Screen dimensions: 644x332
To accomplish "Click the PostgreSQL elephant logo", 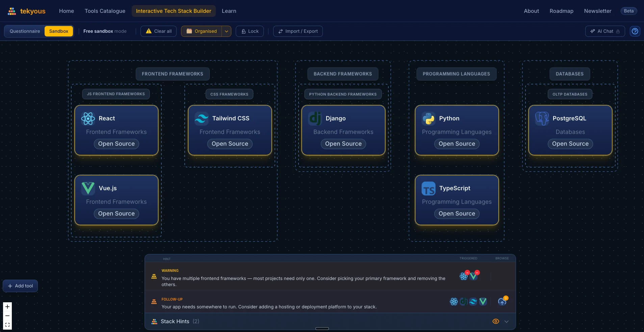I will pyautogui.click(x=542, y=119).
